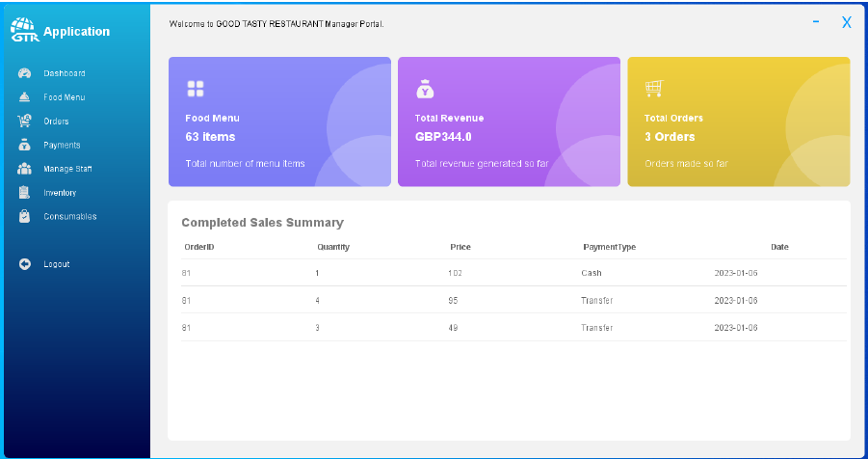Click the grid icon on Food Menu card

[196, 89]
